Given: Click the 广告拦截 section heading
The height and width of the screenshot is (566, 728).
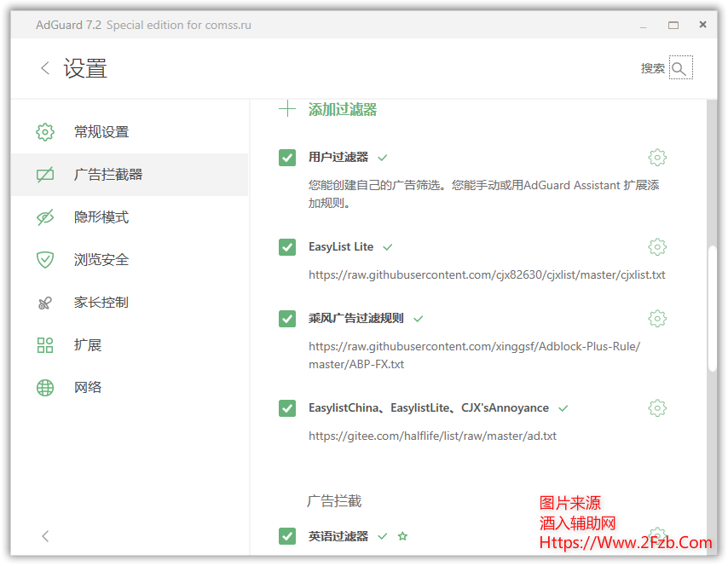Looking at the screenshot, I should click(x=334, y=501).
